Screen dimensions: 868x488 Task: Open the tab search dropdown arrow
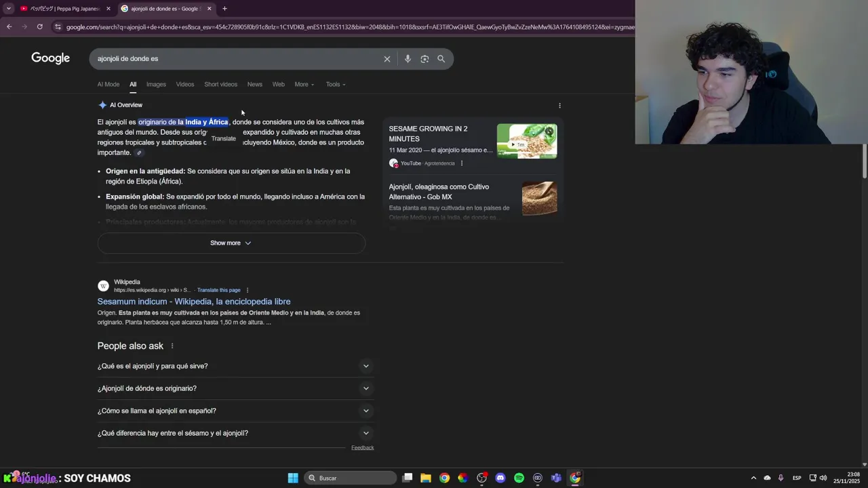pyautogui.click(x=8, y=9)
